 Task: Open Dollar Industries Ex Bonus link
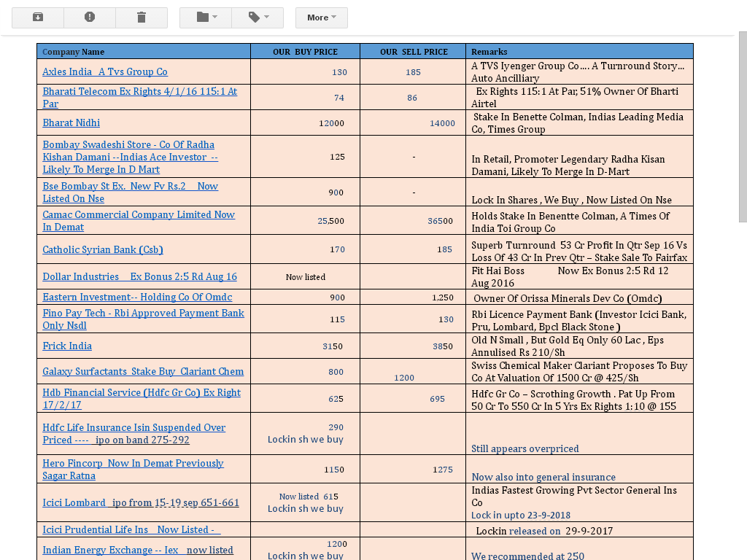tap(139, 276)
